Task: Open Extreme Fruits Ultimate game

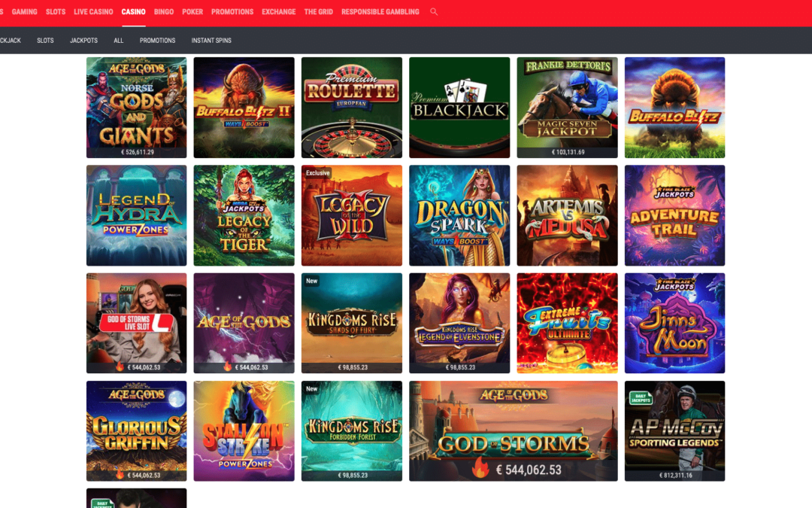Action: 567,323
